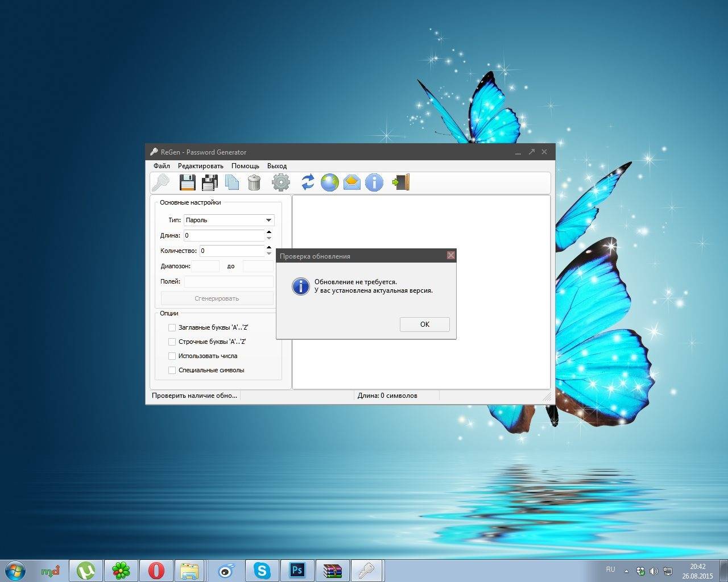The height and width of the screenshot is (582, 728).
Task: Open Skype from the taskbar
Action: (262, 571)
